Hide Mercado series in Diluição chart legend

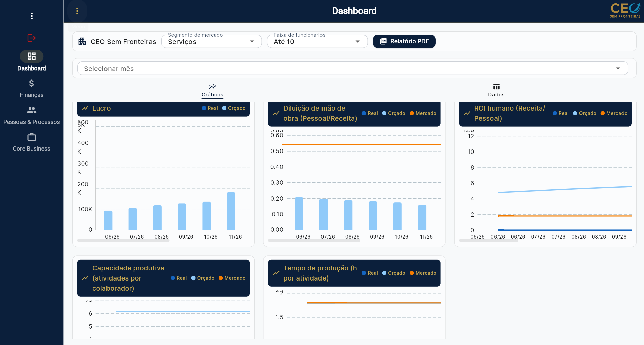click(x=423, y=113)
